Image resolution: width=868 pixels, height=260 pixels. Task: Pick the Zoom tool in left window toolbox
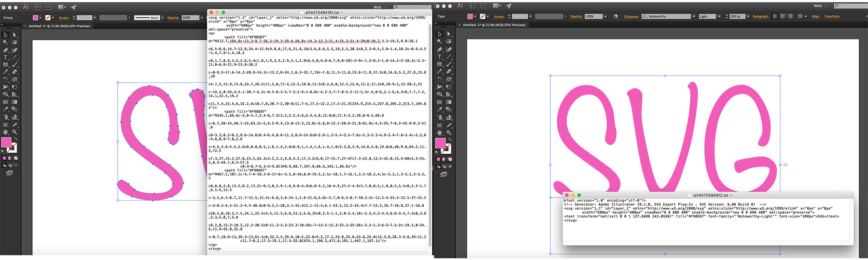pyautogui.click(x=15, y=132)
